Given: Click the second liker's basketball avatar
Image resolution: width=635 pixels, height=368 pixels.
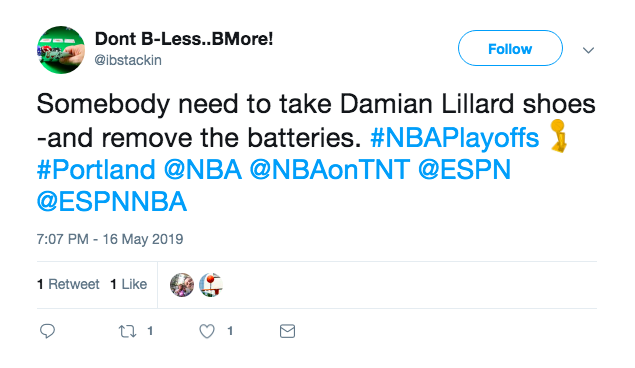Looking at the screenshot, I should (211, 285).
